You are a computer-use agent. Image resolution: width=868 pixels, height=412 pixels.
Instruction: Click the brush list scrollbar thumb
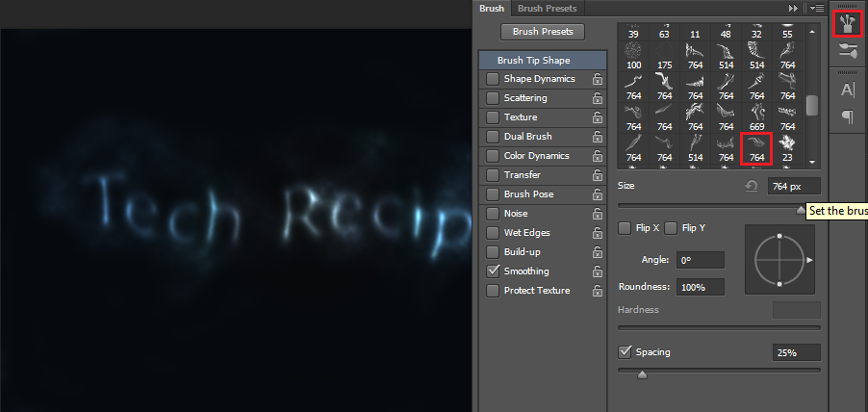(812, 106)
